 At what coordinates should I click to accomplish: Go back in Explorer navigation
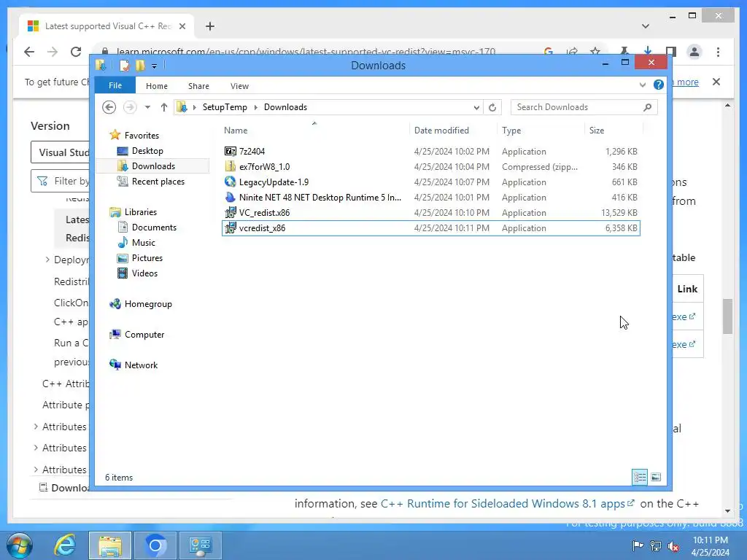tap(109, 107)
